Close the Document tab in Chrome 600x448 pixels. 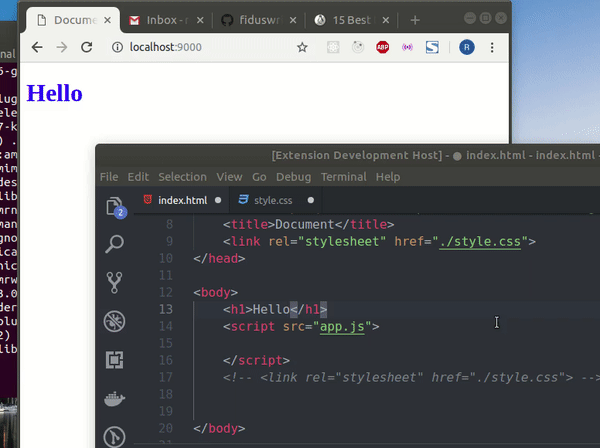point(108,20)
